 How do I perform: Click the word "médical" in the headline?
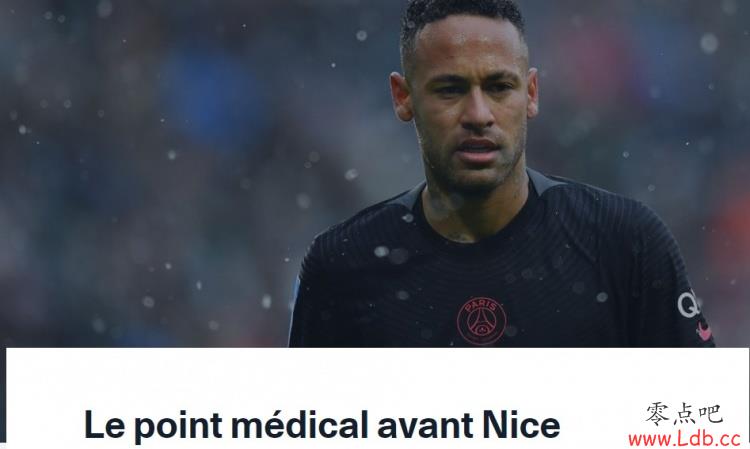(300, 424)
